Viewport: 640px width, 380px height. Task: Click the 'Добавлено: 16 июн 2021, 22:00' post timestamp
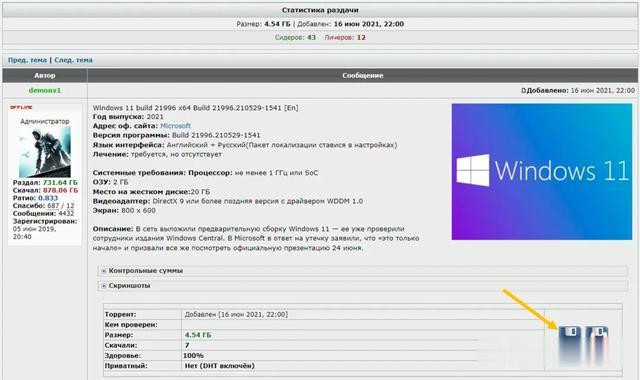[580, 91]
